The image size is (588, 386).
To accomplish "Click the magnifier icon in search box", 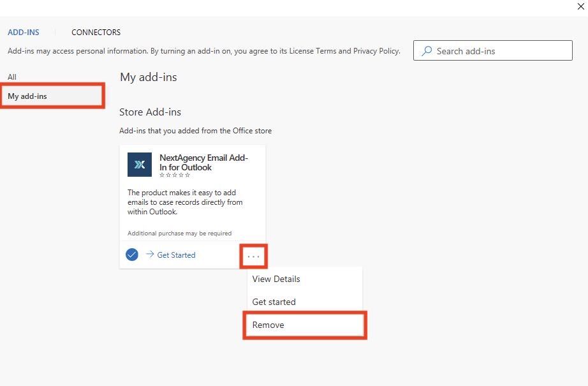I will tap(427, 50).
